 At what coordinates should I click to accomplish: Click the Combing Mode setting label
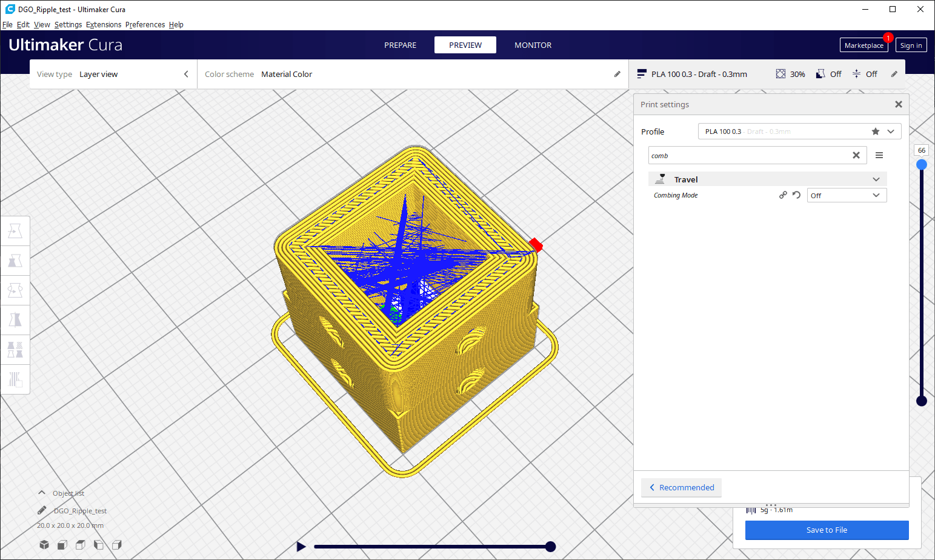(676, 195)
